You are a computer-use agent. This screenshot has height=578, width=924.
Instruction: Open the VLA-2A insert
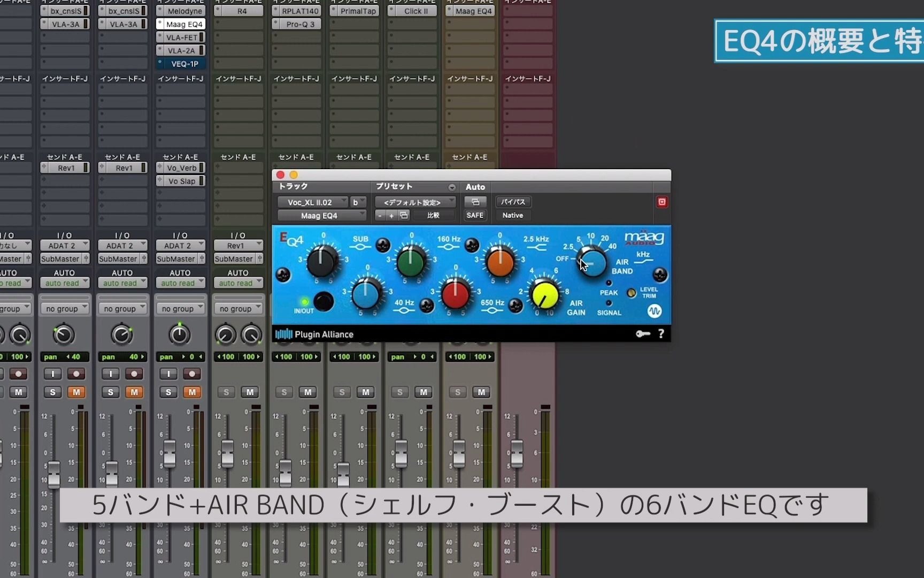point(181,50)
